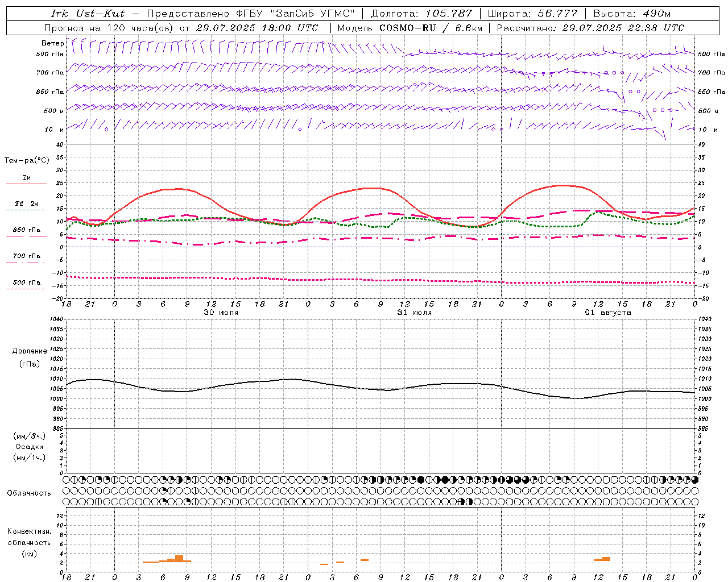This screenshot has height=582, width=728.
Task: Click the fully filled cloud circle at the right end of the top row
Action: click(695, 480)
